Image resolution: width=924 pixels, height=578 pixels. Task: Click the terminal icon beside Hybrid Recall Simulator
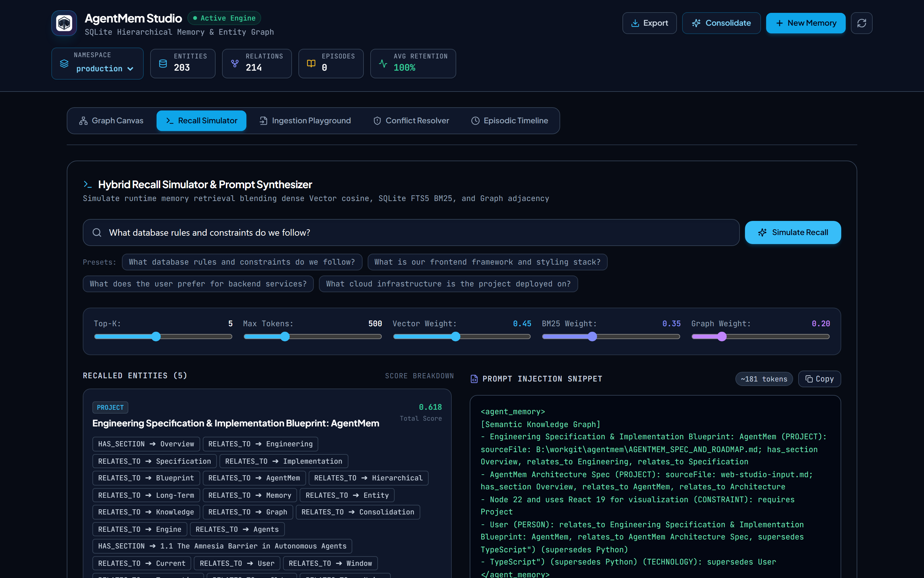tap(88, 184)
